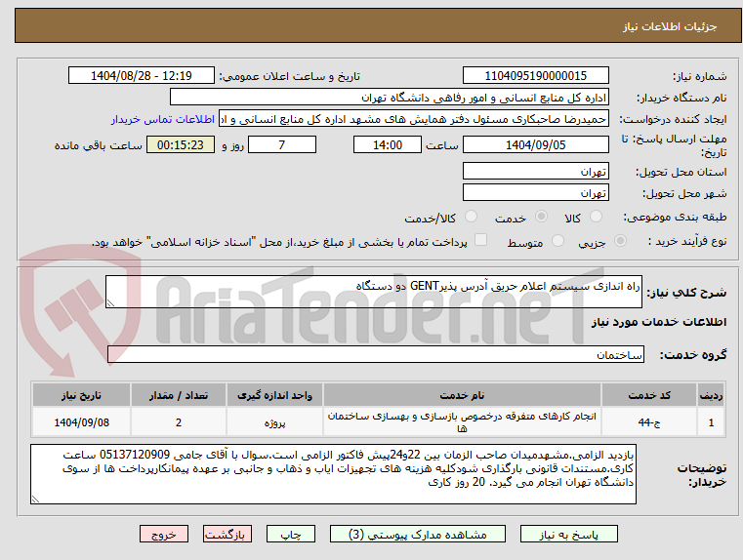Select the متوسط purchase type radio

point(557,241)
